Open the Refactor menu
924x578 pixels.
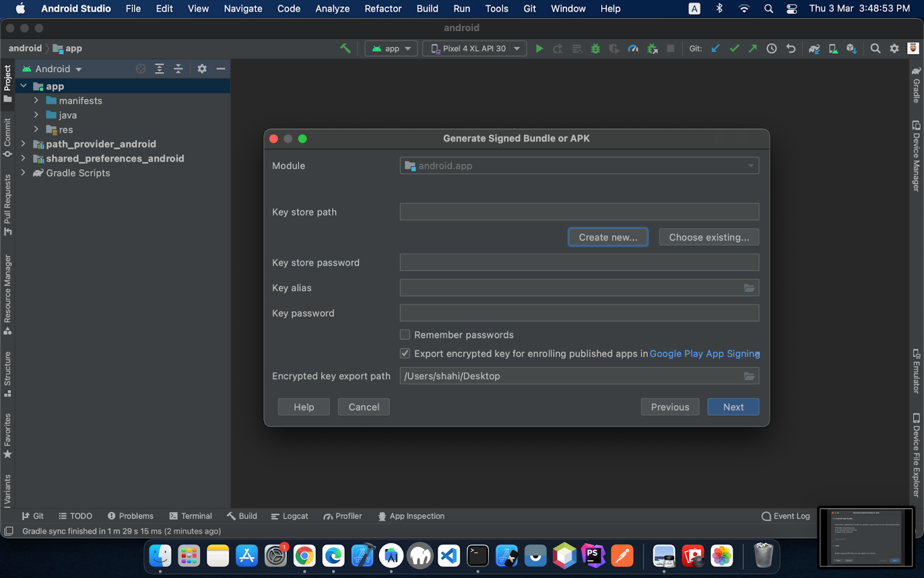[382, 9]
